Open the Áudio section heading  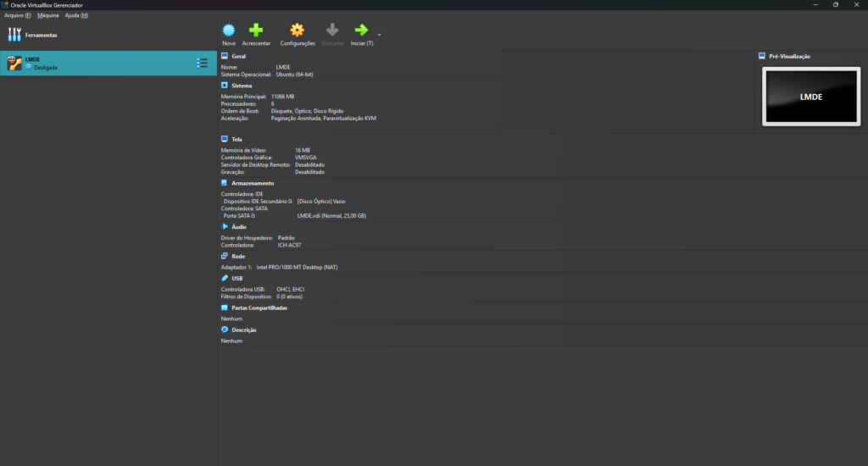238,227
